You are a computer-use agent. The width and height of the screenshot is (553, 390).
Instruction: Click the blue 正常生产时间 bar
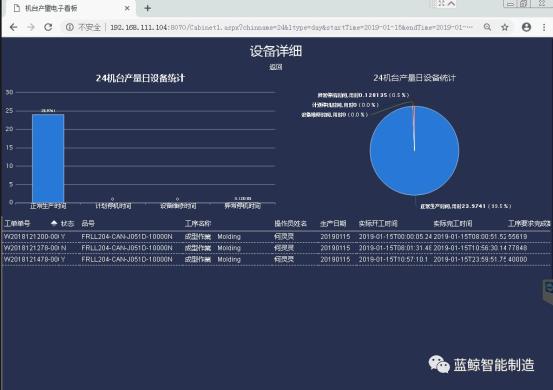(x=48, y=158)
